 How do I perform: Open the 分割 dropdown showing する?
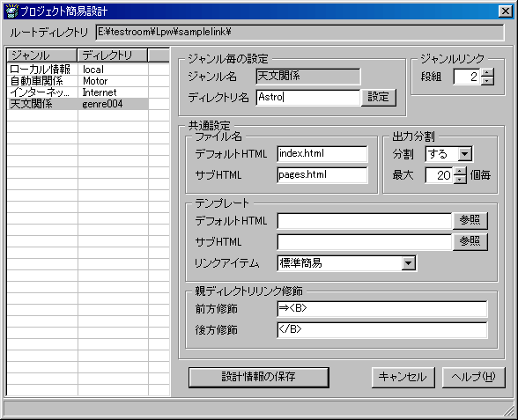point(465,154)
